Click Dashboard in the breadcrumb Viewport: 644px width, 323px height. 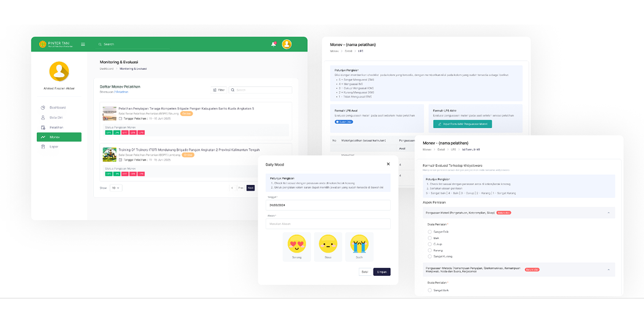click(x=106, y=69)
